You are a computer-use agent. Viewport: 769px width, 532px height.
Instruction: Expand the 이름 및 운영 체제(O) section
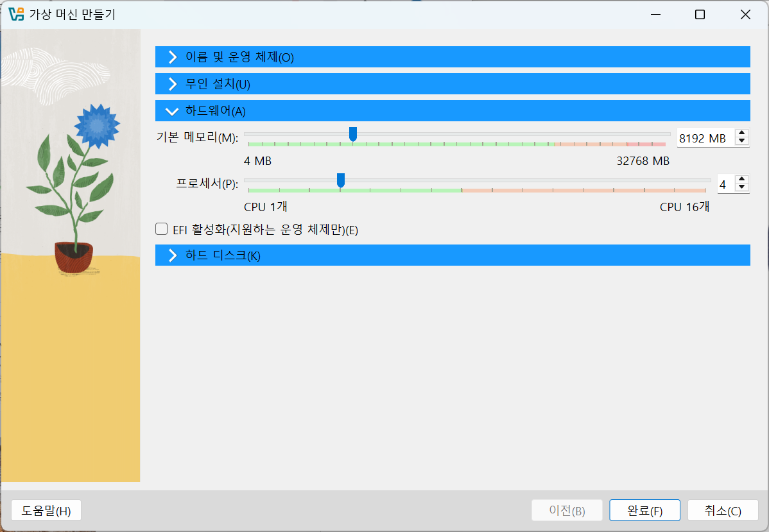point(452,57)
